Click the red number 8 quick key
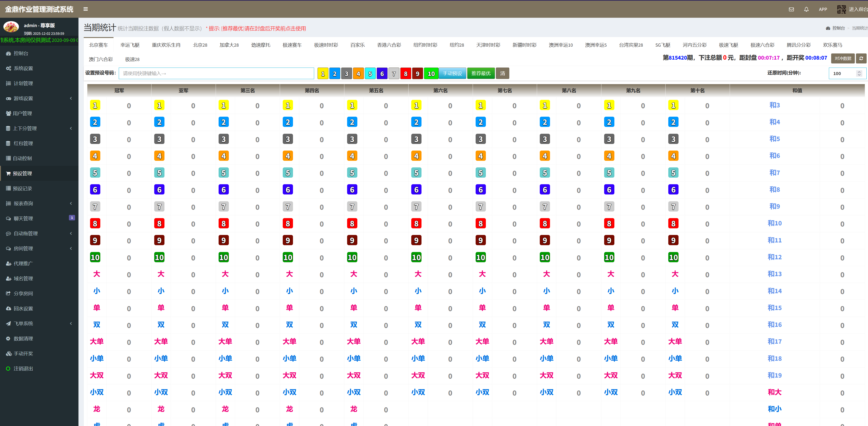868x426 pixels. pos(406,73)
